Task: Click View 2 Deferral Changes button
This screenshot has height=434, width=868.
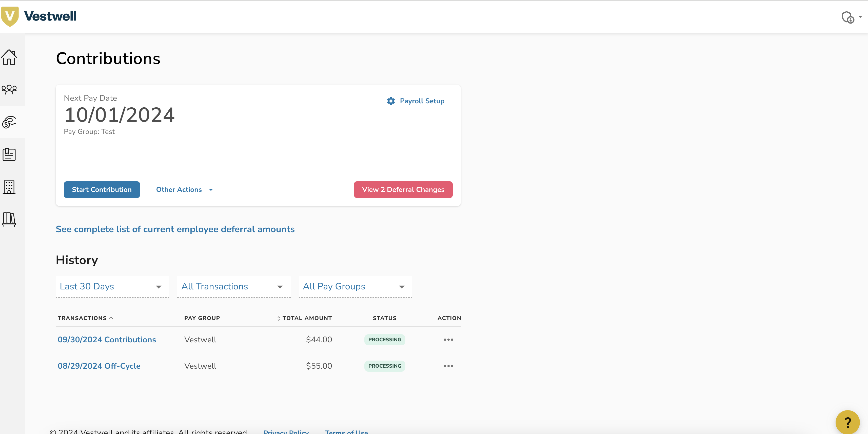Action: [x=403, y=190]
